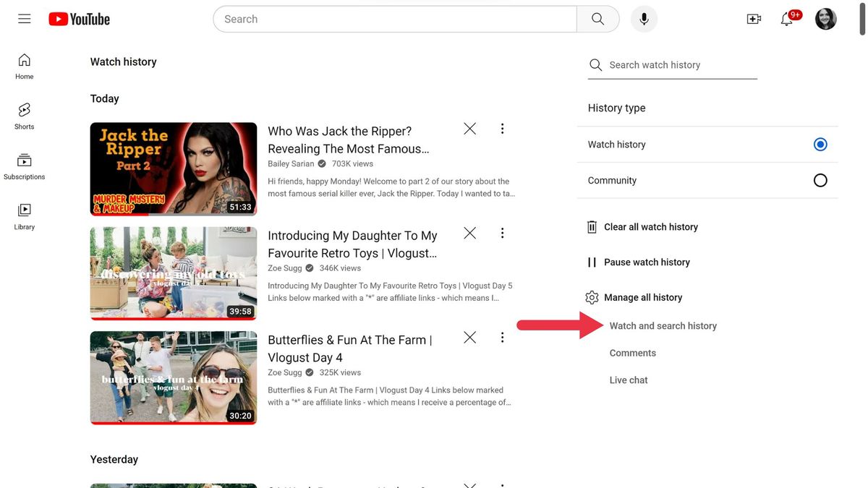Click the YouTube logo
The height and width of the screenshot is (488, 868).
pos(79,19)
